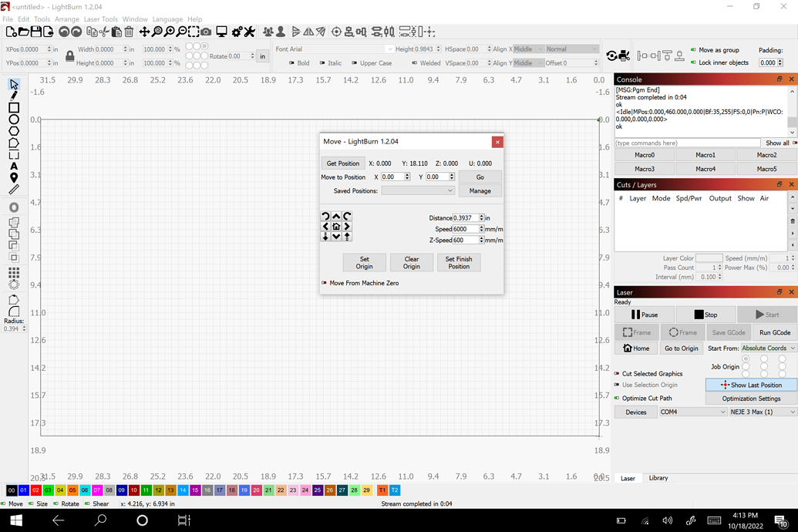Open the Preview window from the toolbar
The image size is (798, 532).
(x=221, y=32)
